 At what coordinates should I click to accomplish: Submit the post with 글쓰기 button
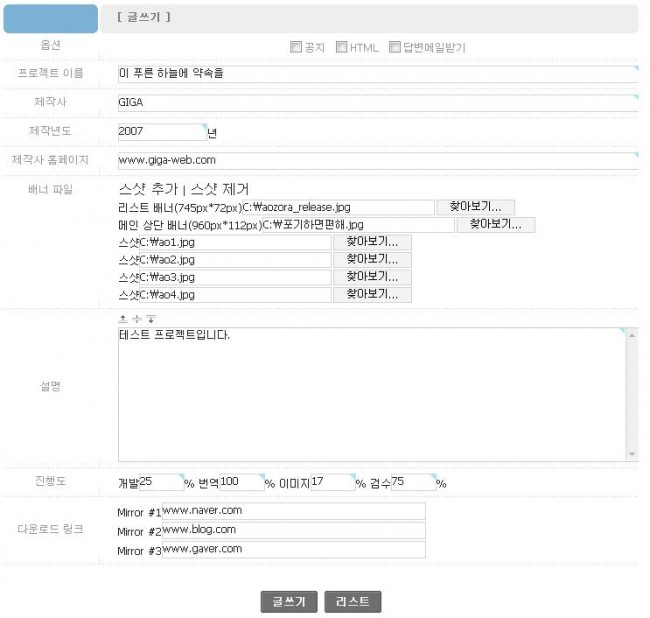289,602
